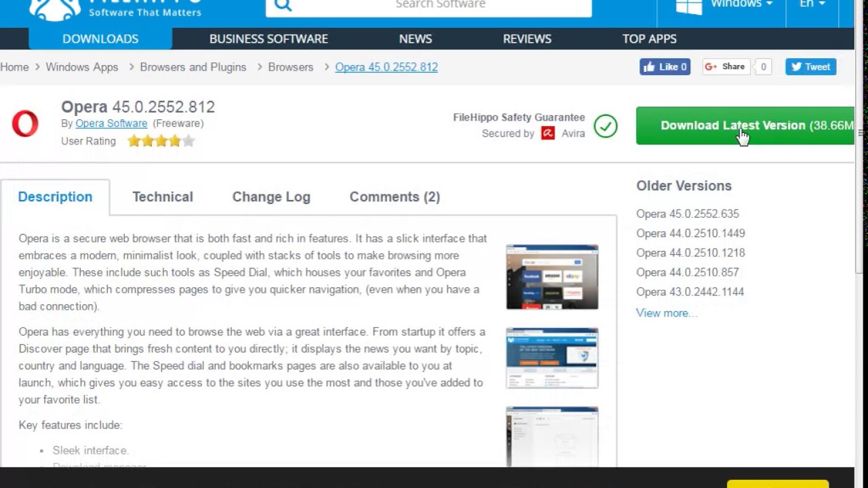Click the Twitter Tweet button
868x488 pixels.
[x=810, y=66]
